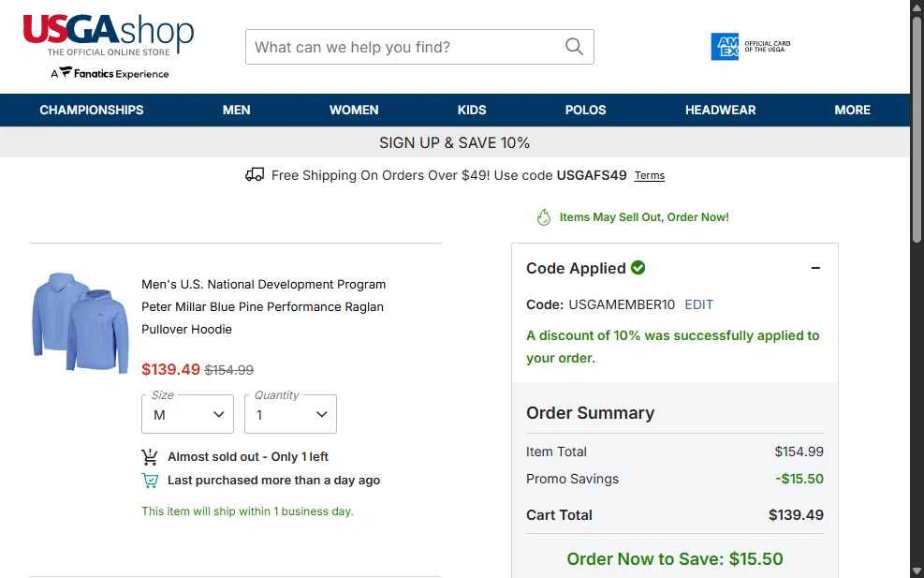Click the sale price $139.49

pos(171,369)
